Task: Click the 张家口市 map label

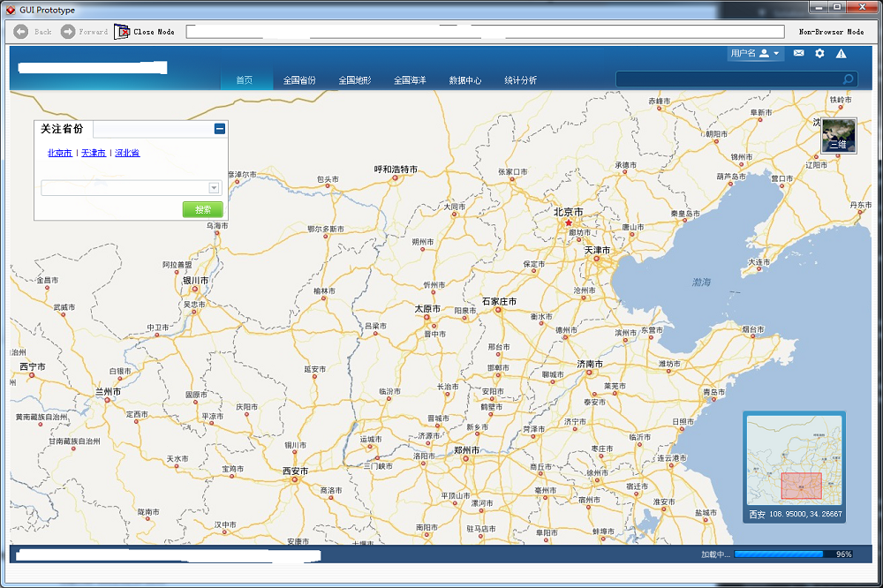Action: click(512, 172)
